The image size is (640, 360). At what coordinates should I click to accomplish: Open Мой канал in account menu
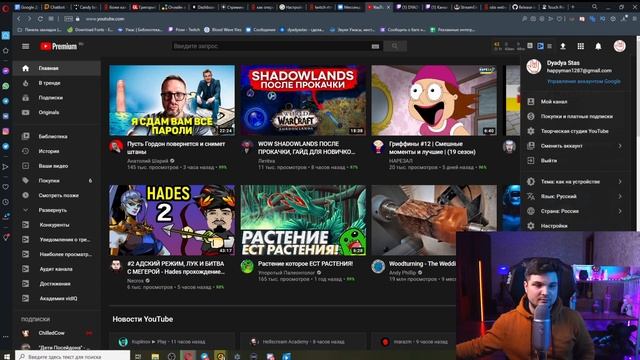click(576, 101)
